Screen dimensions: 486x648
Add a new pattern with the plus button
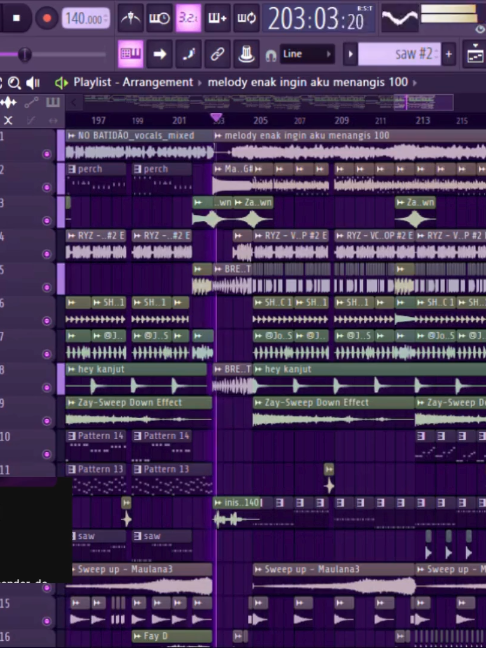point(448,54)
